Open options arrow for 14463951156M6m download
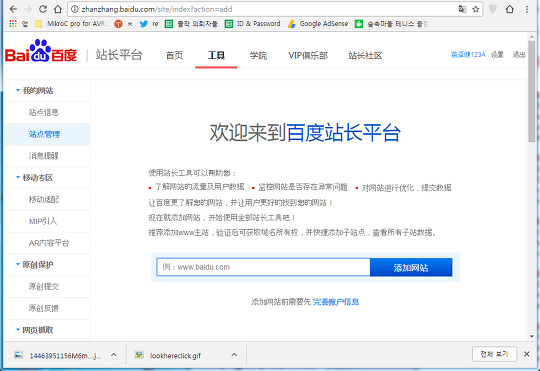The width and height of the screenshot is (540, 371). 114,354
